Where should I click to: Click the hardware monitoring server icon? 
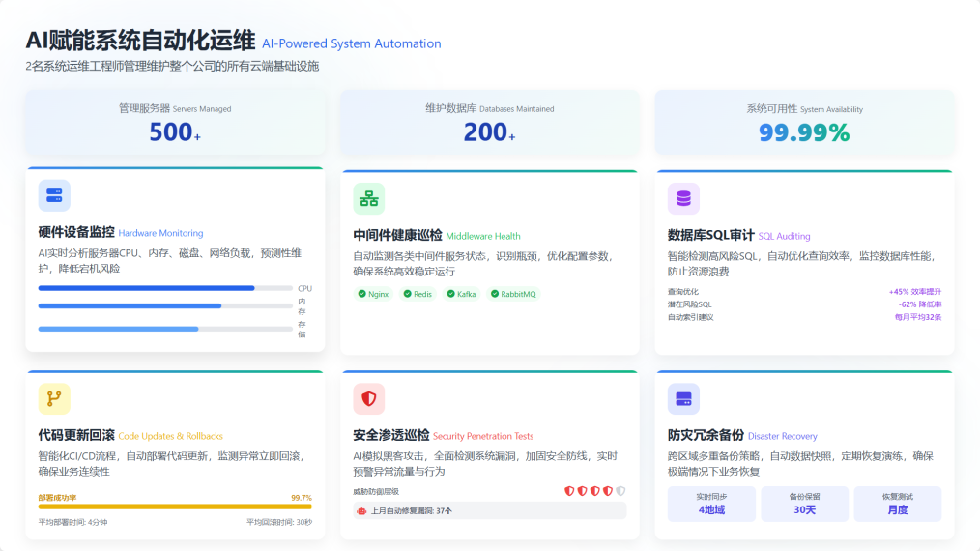point(54,195)
